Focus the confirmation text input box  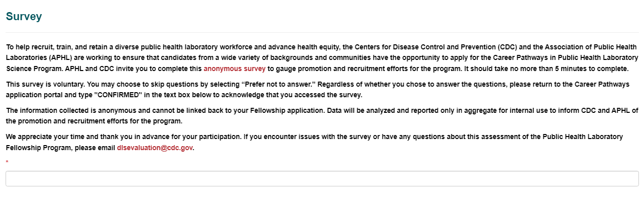[x=322, y=179]
